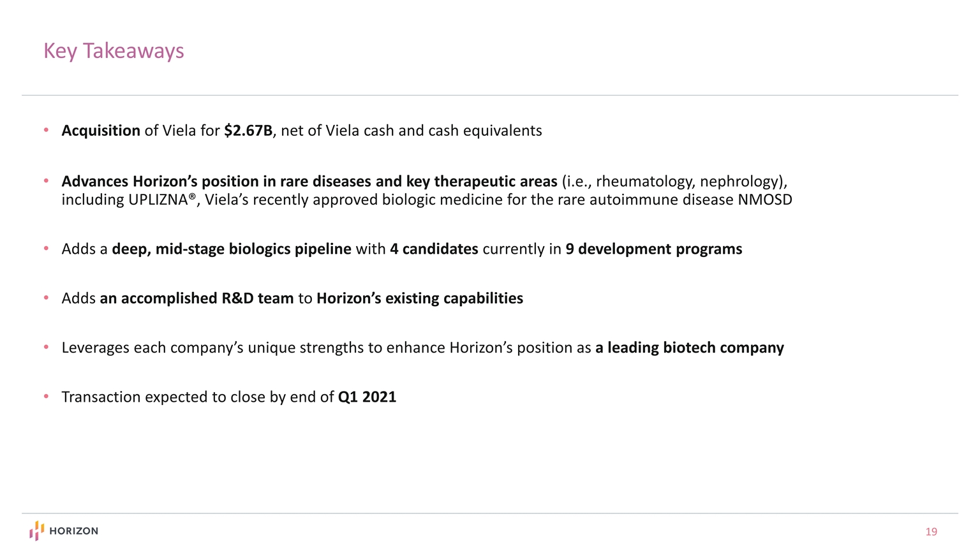The image size is (980, 551).
Task: Click the HORIZON wordmark text
Action: [73, 531]
